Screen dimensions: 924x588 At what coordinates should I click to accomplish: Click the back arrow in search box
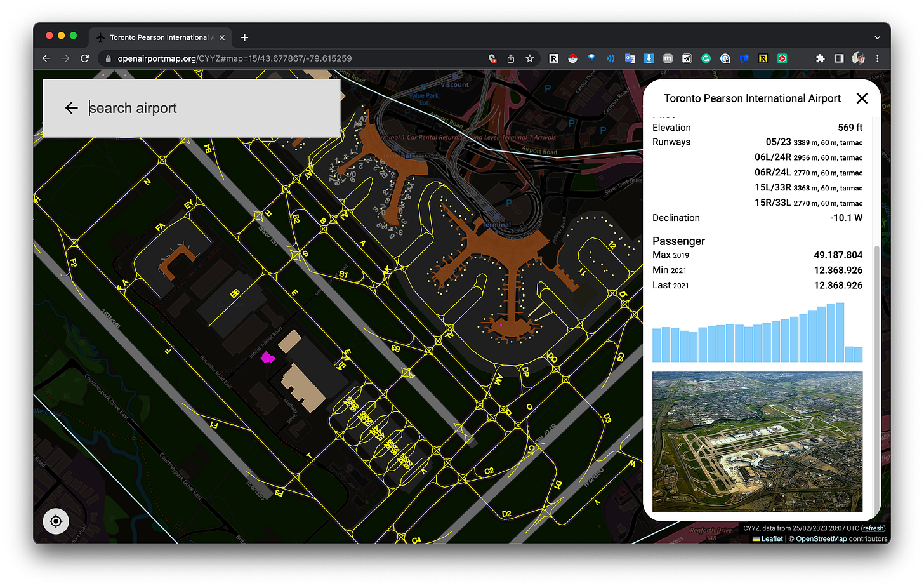pos(72,108)
